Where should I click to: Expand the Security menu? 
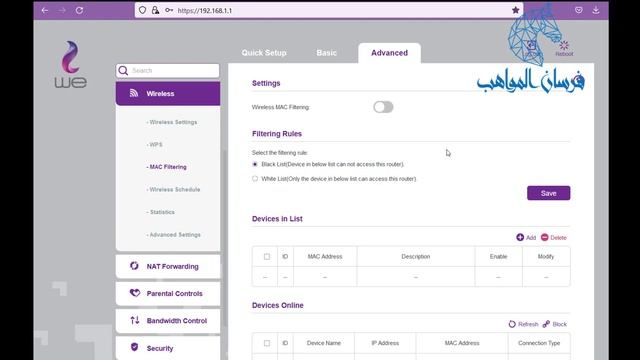168,348
